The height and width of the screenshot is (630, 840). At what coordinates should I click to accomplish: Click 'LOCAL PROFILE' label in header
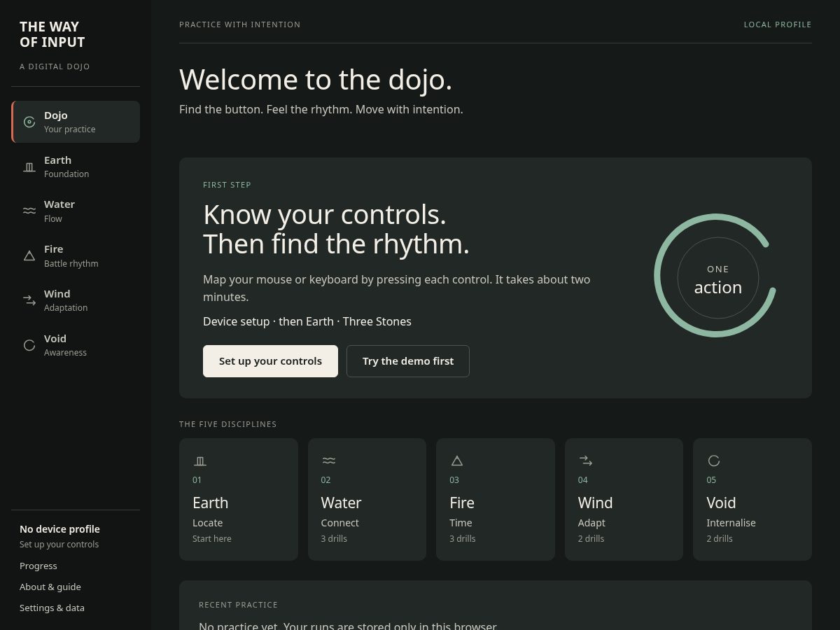pos(778,24)
